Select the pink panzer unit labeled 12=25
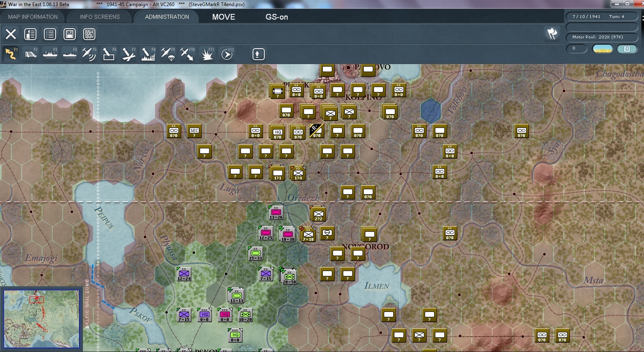 tap(266, 233)
